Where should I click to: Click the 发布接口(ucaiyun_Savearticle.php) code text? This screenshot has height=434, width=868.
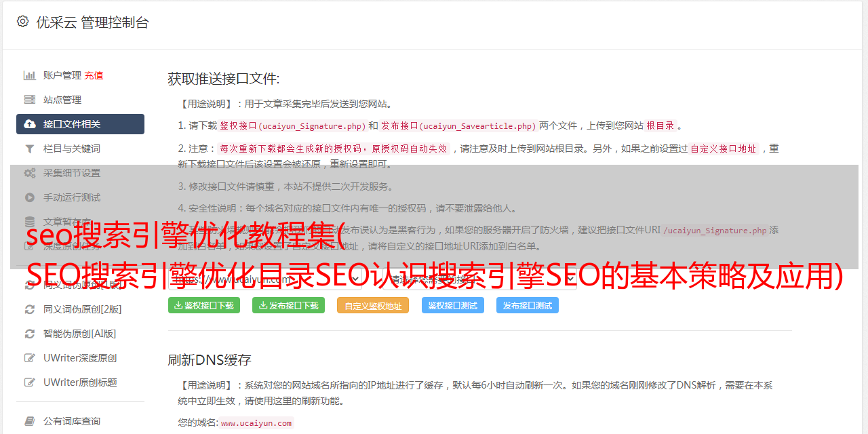(x=458, y=125)
